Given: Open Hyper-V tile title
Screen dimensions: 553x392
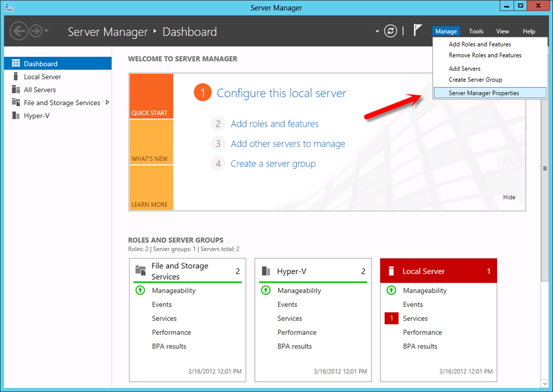Looking at the screenshot, I should pyautogui.click(x=291, y=272).
